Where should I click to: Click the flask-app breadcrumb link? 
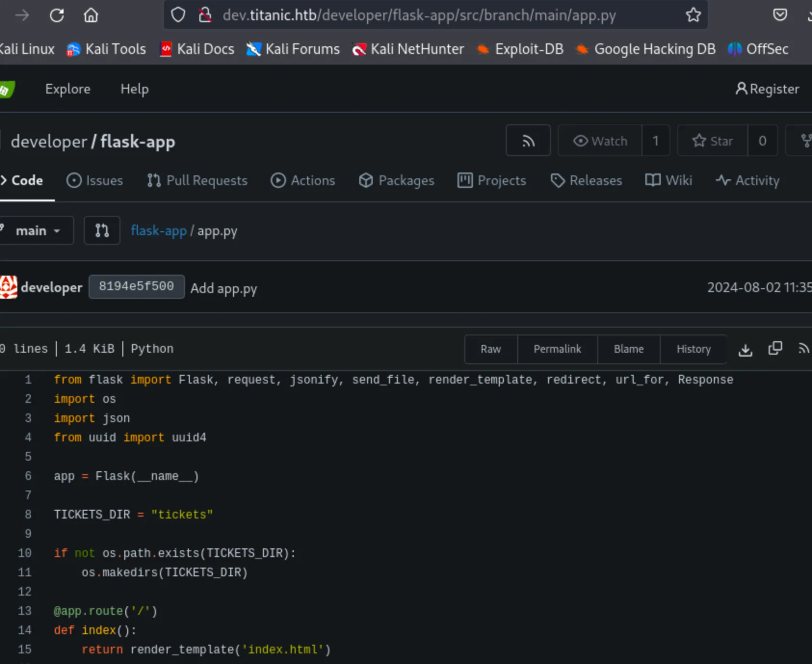click(158, 231)
